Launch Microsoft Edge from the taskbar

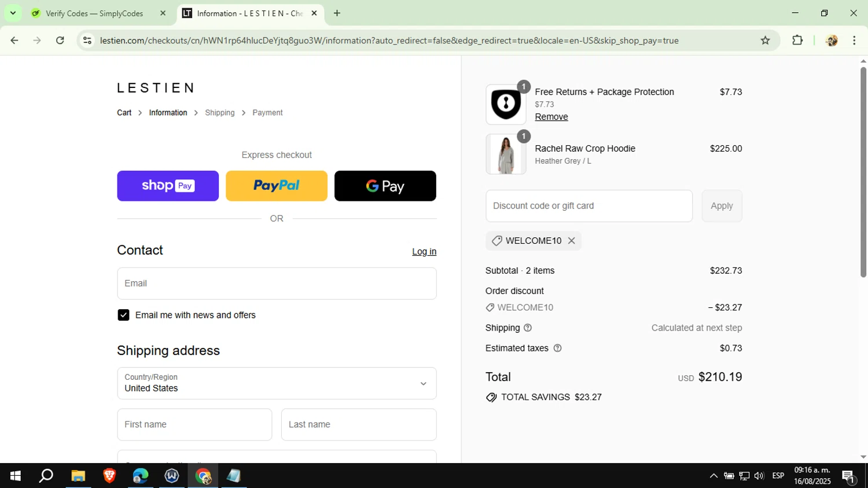pos(141,476)
